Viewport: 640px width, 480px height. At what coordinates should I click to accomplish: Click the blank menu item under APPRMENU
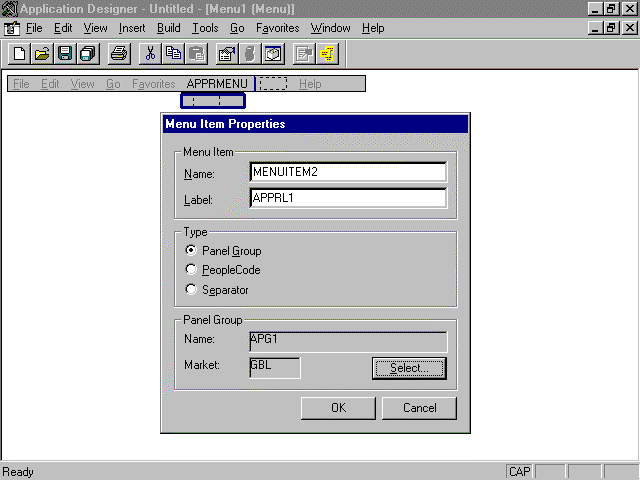point(213,101)
